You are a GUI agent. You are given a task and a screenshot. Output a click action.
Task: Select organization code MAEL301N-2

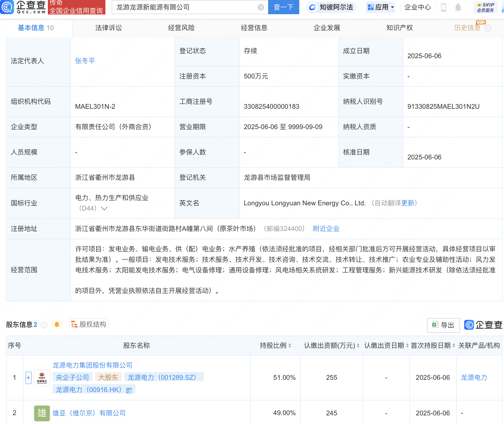coord(95,107)
